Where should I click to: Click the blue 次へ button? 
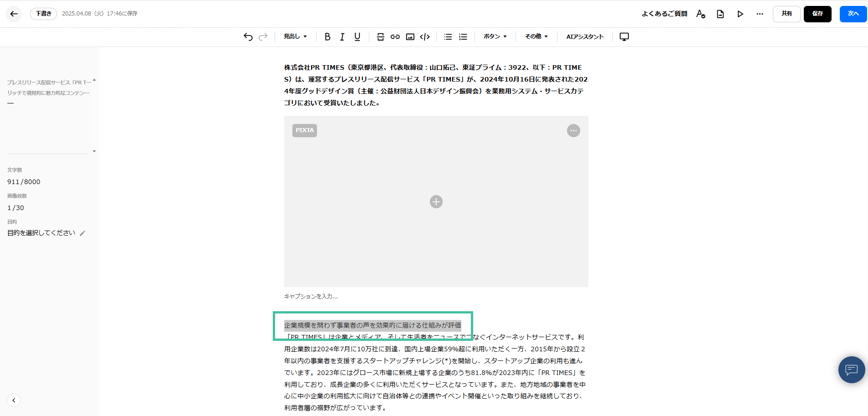[853, 14]
